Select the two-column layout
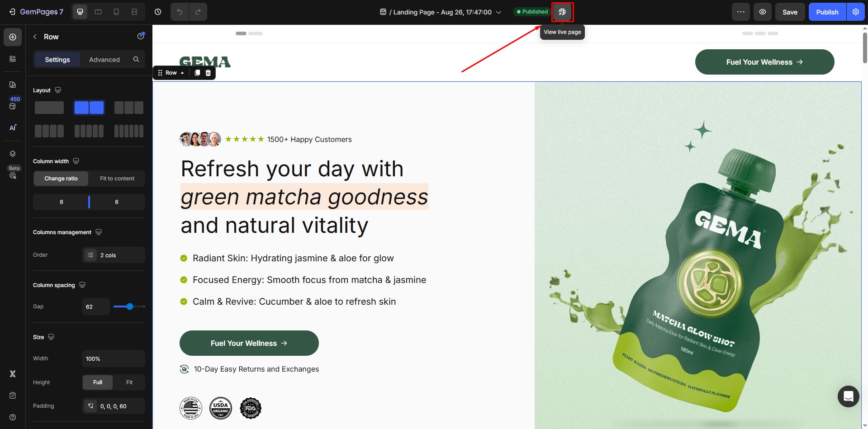868x429 pixels. pyautogui.click(x=89, y=108)
